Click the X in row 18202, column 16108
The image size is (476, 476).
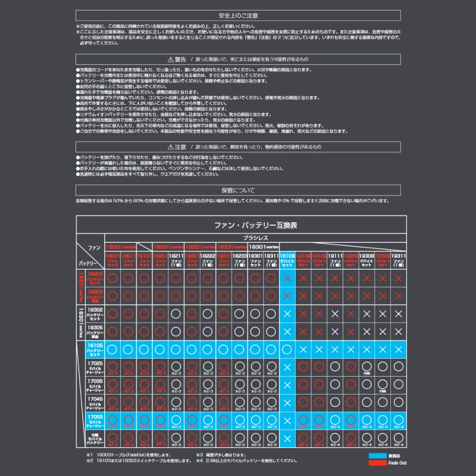(287, 278)
